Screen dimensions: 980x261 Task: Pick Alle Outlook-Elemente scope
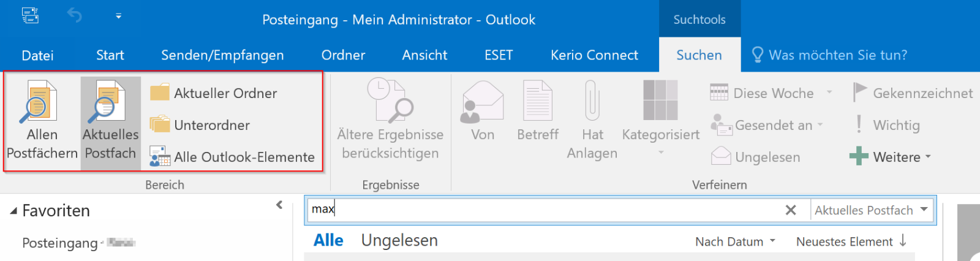232,157
